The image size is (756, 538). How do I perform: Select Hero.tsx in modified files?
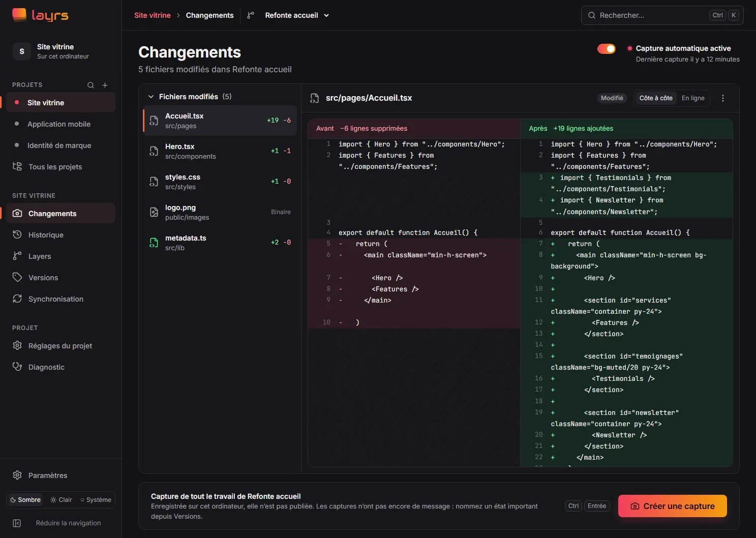click(220, 151)
